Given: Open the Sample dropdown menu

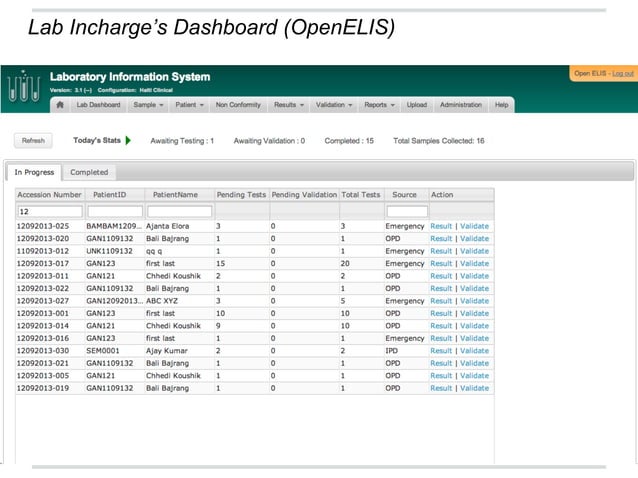Looking at the screenshot, I should click(148, 105).
